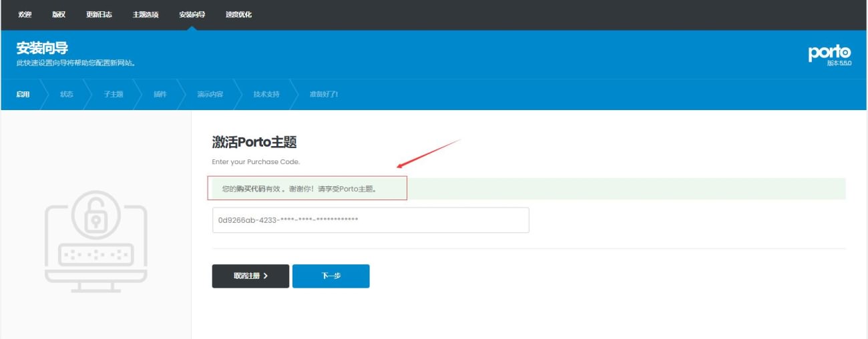Click the 激活Porto主题 heading
Image resolution: width=868 pixels, height=339 pixels.
[254, 142]
